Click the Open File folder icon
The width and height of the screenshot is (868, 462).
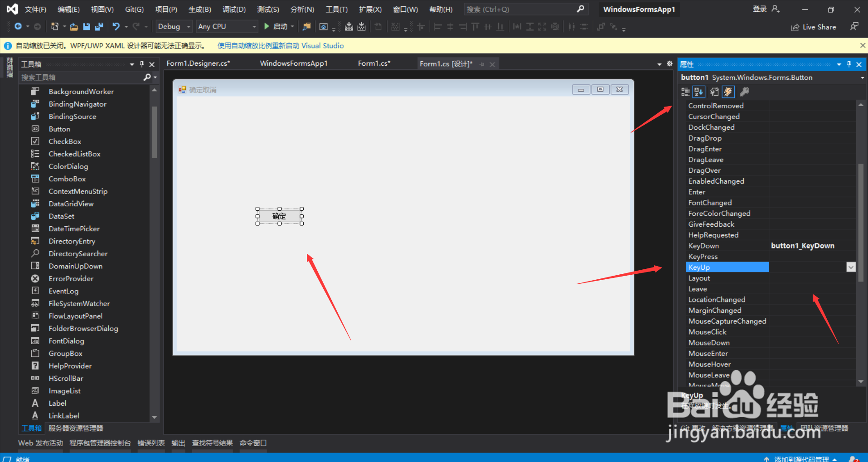click(74, 27)
